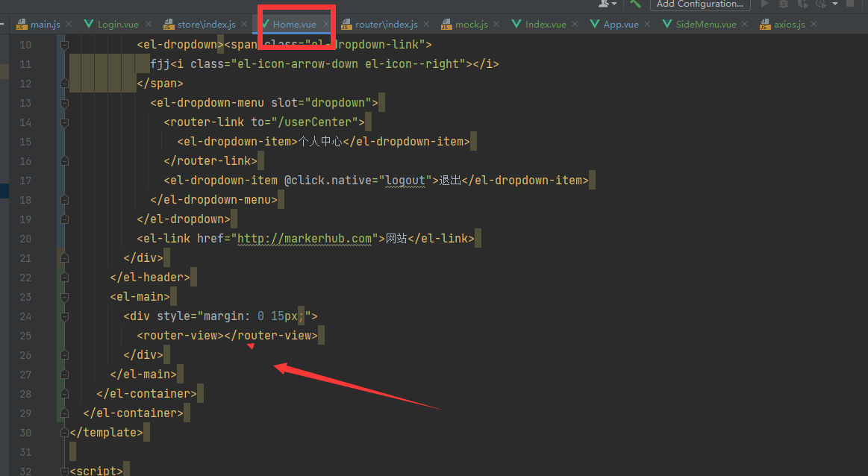This screenshot has width=868, height=476.
Task: Toggle the fold end marker on line 19
Action: tap(64, 219)
